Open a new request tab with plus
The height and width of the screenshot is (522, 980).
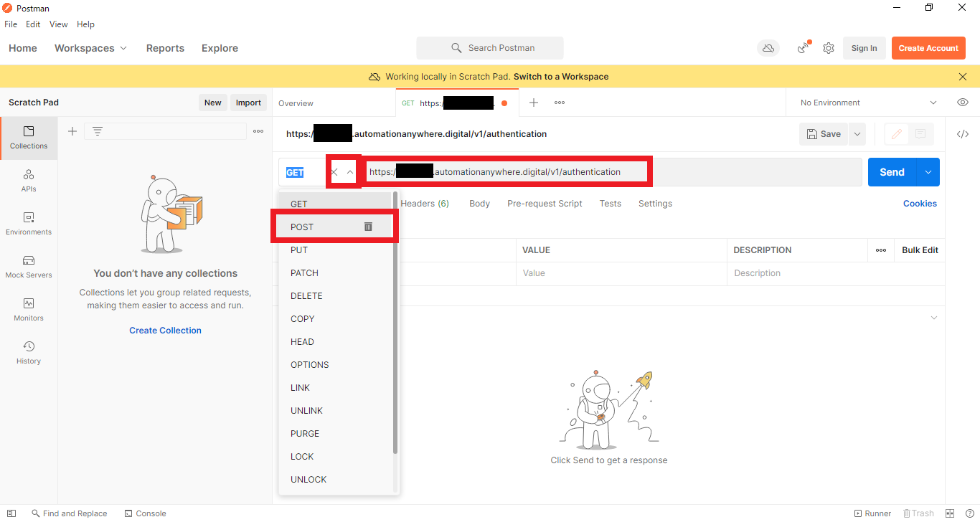pyautogui.click(x=534, y=103)
